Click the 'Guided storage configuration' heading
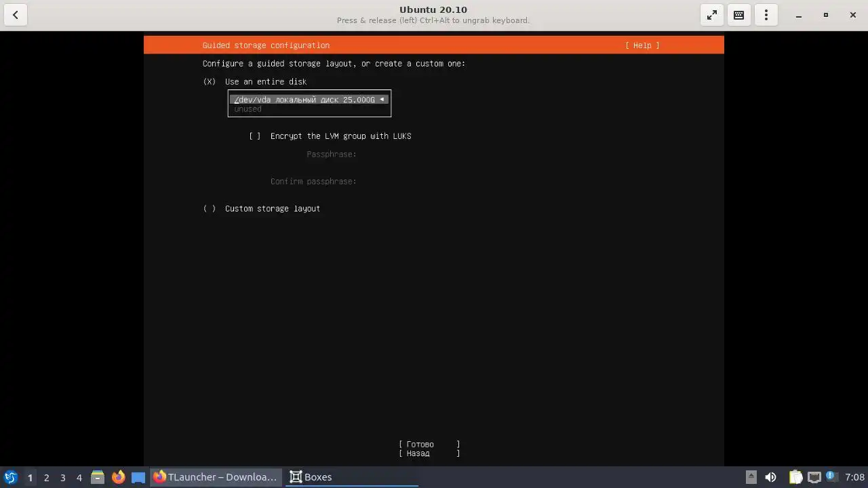868x488 pixels. (x=266, y=45)
